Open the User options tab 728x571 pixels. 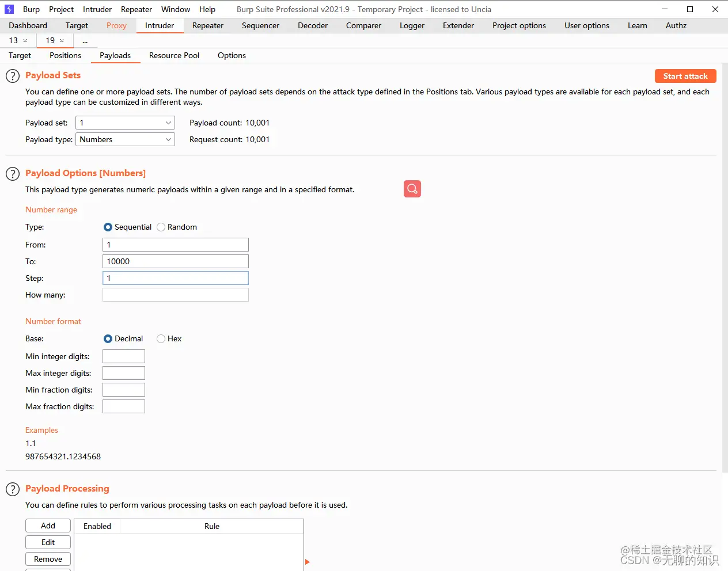coord(587,25)
